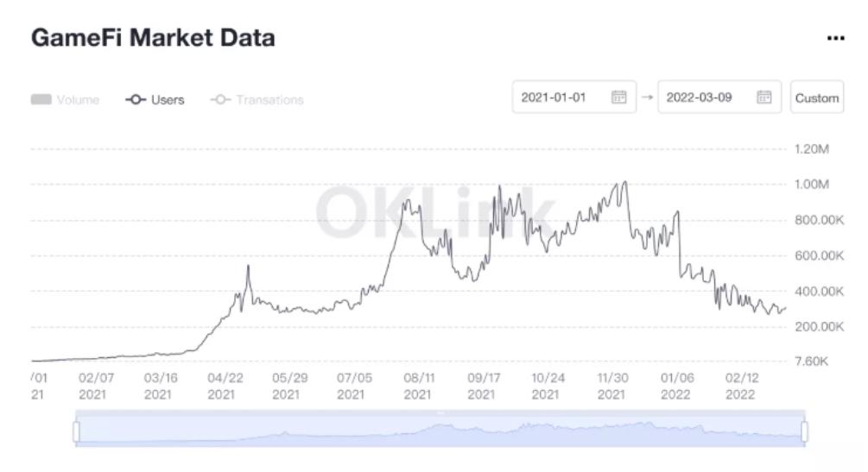Click the Volume legend bar icon
868x472 pixels.
click(41, 100)
